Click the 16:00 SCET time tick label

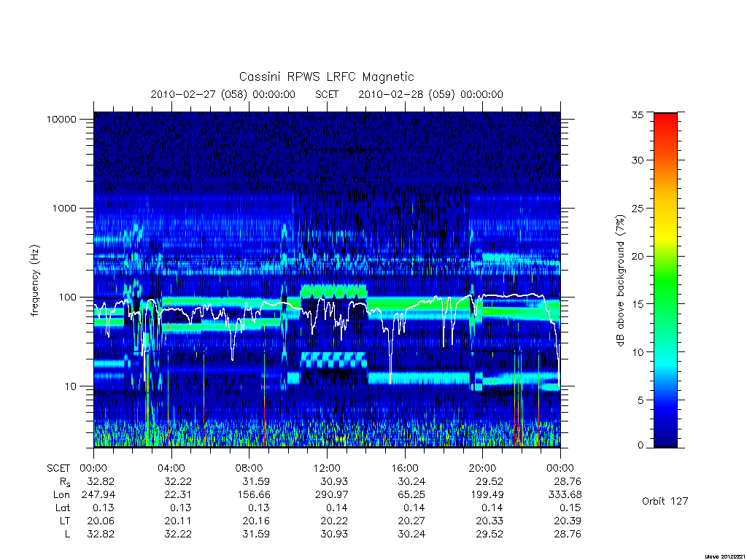click(405, 469)
